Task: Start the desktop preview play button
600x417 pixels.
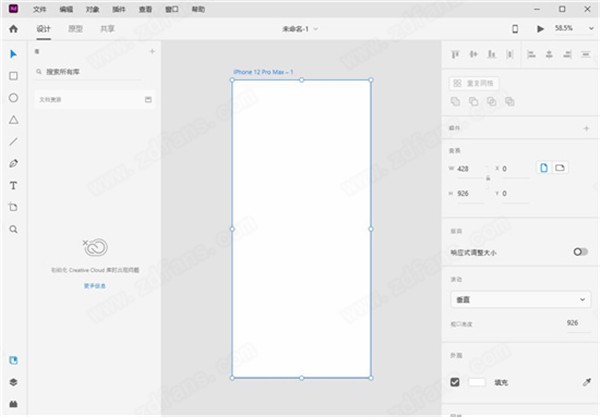Action: 540,29
